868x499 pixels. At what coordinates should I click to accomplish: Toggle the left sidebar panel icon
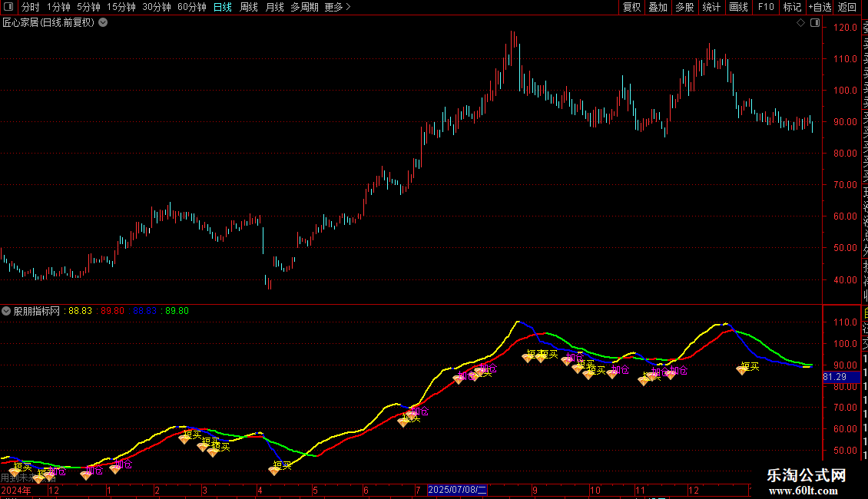point(9,7)
